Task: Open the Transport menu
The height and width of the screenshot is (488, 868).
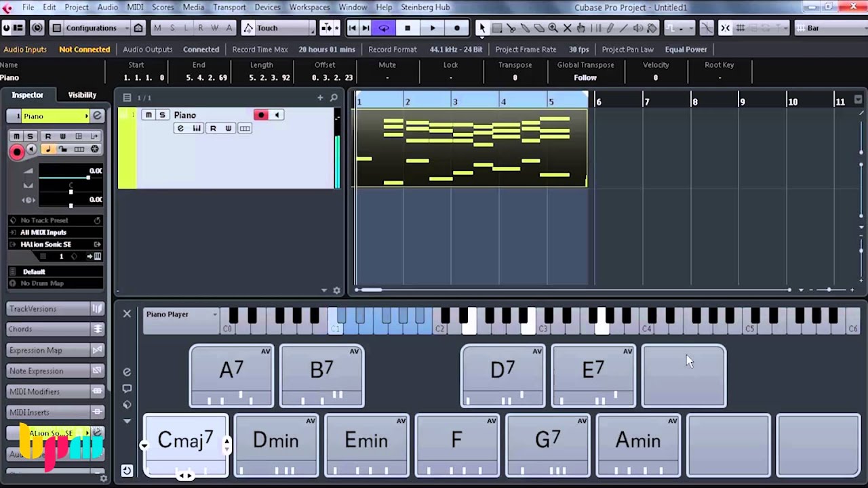Action: [229, 7]
